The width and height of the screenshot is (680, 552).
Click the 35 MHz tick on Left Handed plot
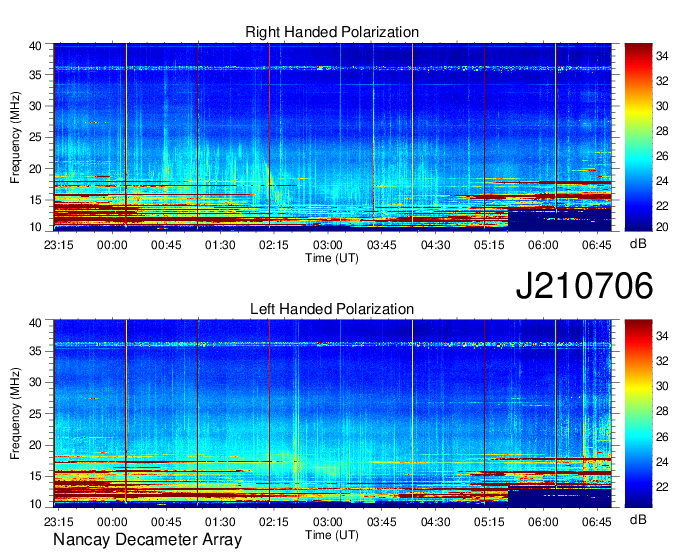(x=35, y=351)
